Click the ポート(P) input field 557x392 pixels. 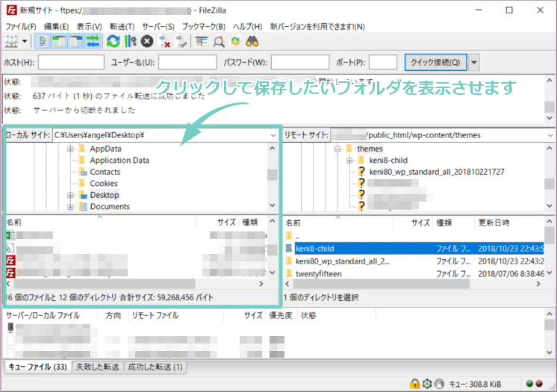coord(383,62)
